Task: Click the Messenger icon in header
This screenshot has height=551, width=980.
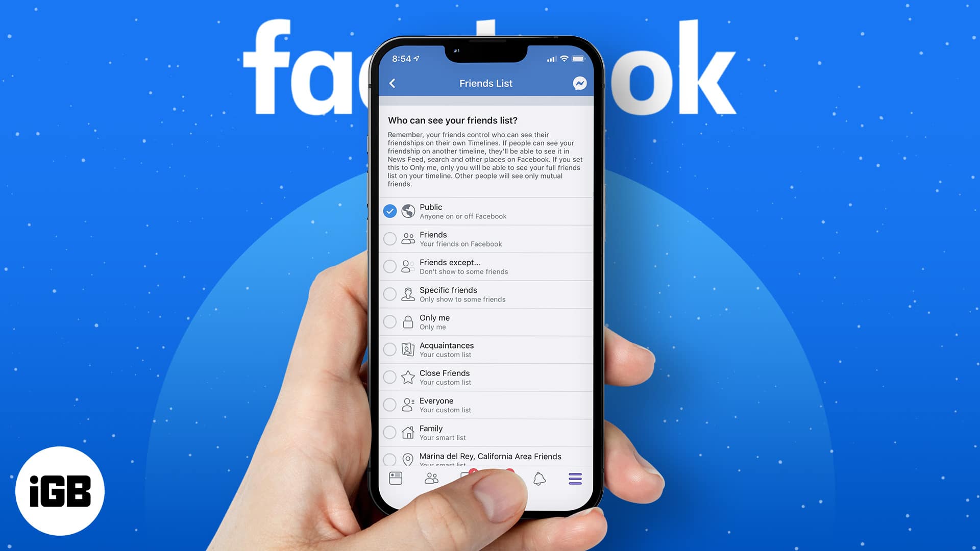Action: (579, 83)
